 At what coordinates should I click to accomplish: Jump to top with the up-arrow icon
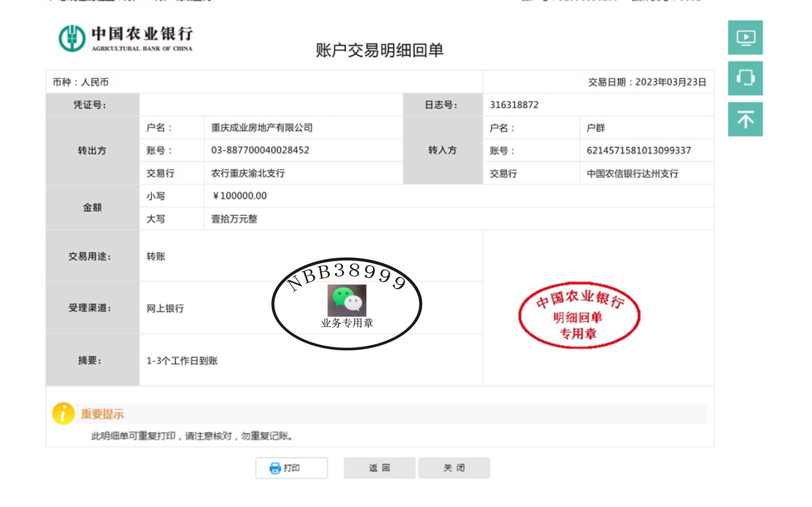(x=745, y=119)
